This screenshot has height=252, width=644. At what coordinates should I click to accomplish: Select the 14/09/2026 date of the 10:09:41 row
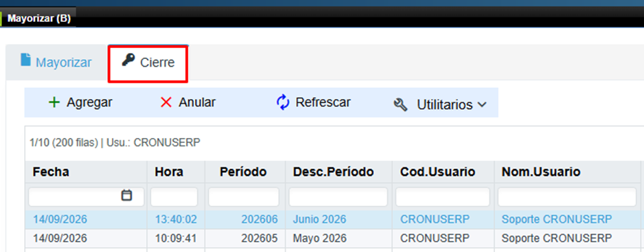[x=60, y=238]
